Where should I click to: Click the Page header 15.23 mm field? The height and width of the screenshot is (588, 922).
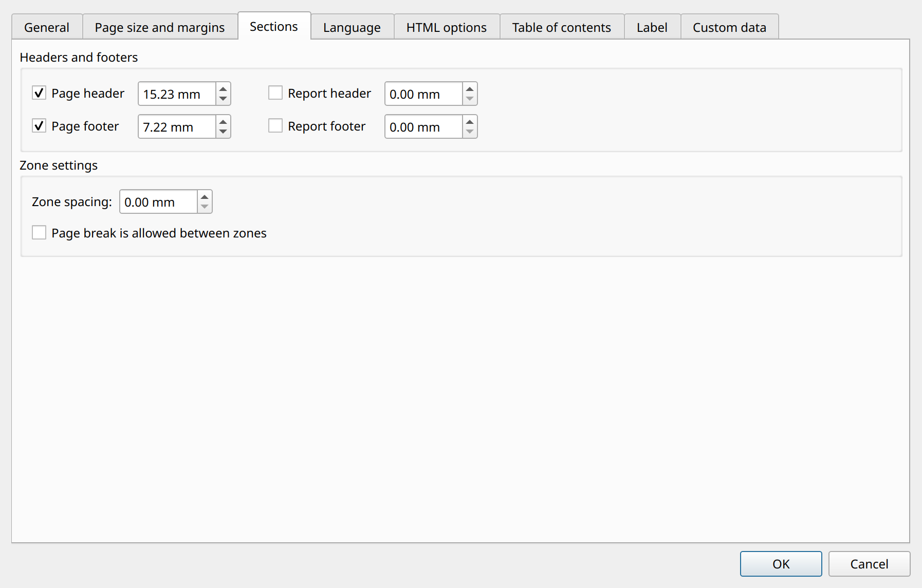tap(177, 94)
